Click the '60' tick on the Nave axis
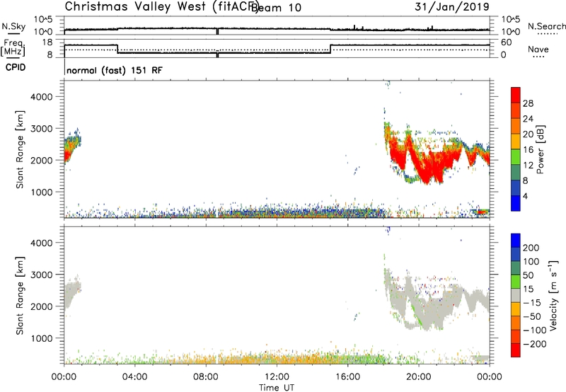 click(507, 42)
